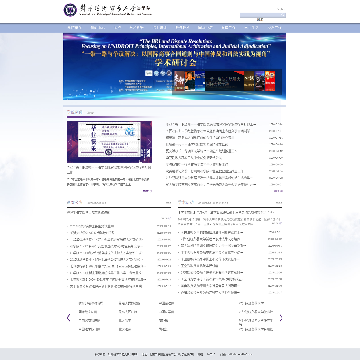Open the headline caption below the news carousel image
Screen dimensions: 360x360
click(109, 170)
